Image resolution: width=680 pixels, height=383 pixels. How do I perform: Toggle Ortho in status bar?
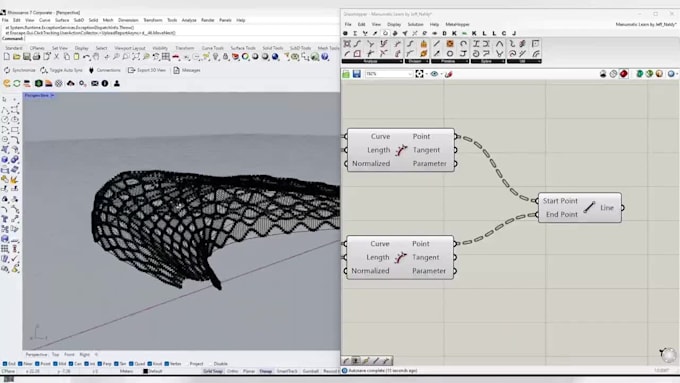pyautogui.click(x=232, y=371)
